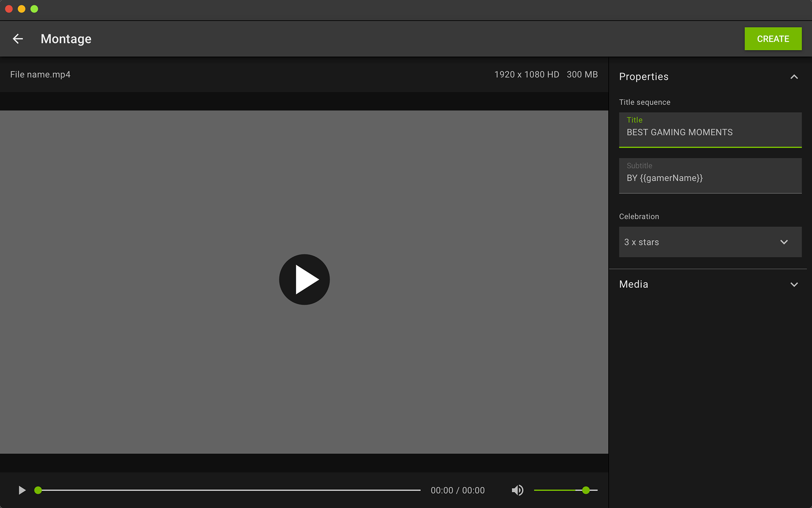Image resolution: width=812 pixels, height=508 pixels.
Task: Open the Celebration dropdown showing 3 x stars
Action: pyautogui.click(x=710, y=242)
